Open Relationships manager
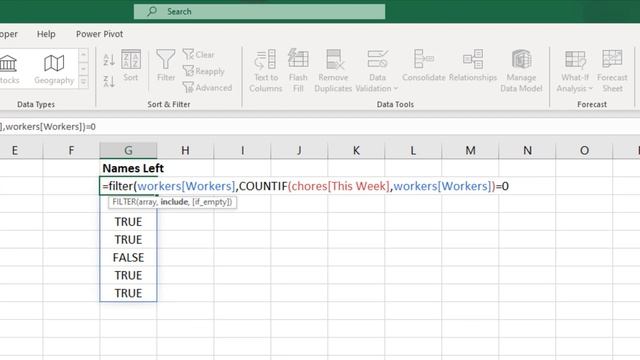The width and height of the screenshot is (640, 360). click(x=473, y=65)
